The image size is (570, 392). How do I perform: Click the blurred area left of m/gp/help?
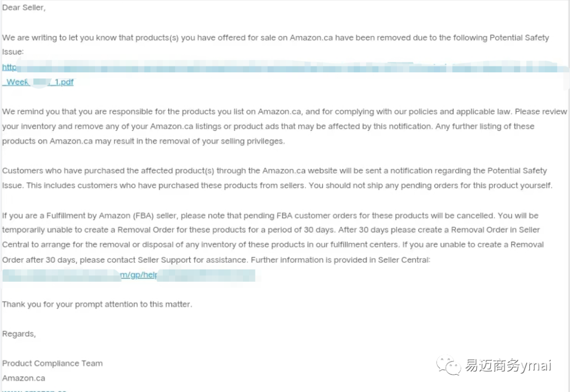(61, 275)
